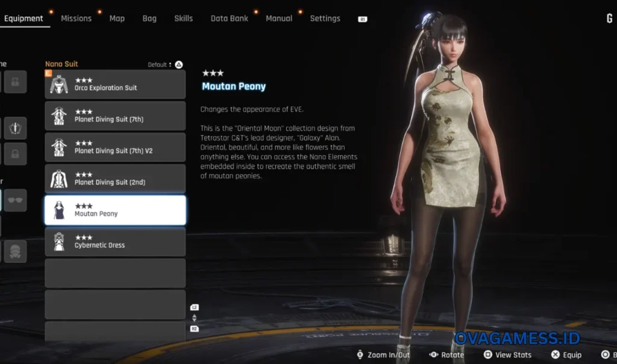Screen dimensions: 617x364
Task: Pick the Planet Diving Suit (2nd) jacket icon
Action: tap(59, 179)
